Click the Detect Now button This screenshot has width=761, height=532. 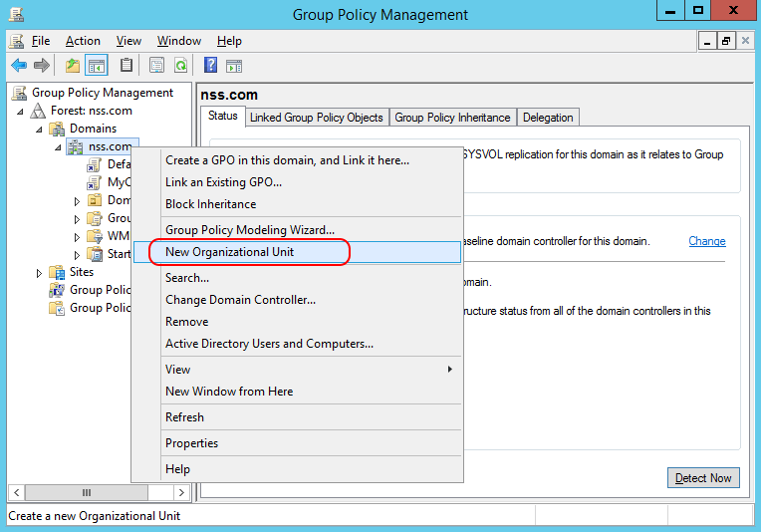703,478
